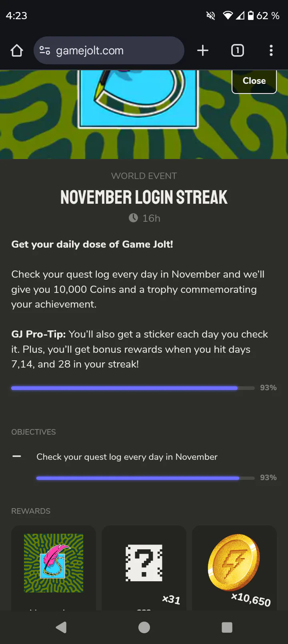Open the November trophy reward thumbnail
The image size is (288, 644).
(54, 563)
